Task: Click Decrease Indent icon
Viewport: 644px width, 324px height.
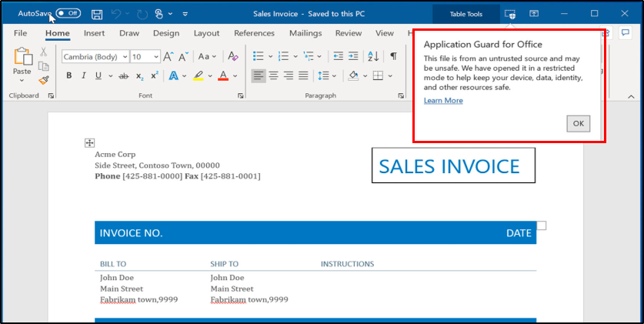Action: coord(338,56)
